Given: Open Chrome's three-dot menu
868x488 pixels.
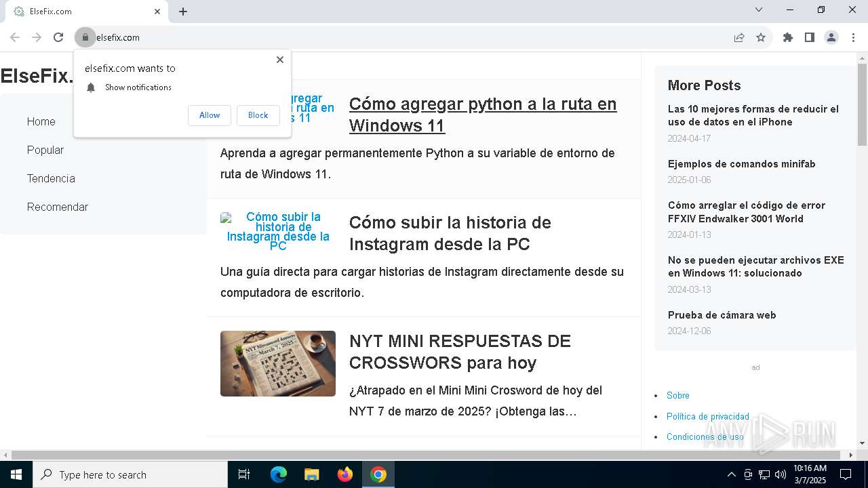Looking at the screenshot, I should [853, 37].
